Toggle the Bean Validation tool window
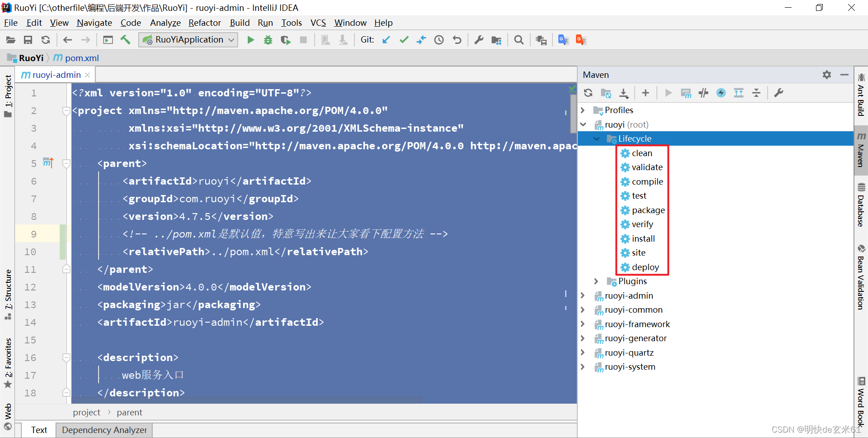This screenshot has height=438, width=868. pos(861,277)
